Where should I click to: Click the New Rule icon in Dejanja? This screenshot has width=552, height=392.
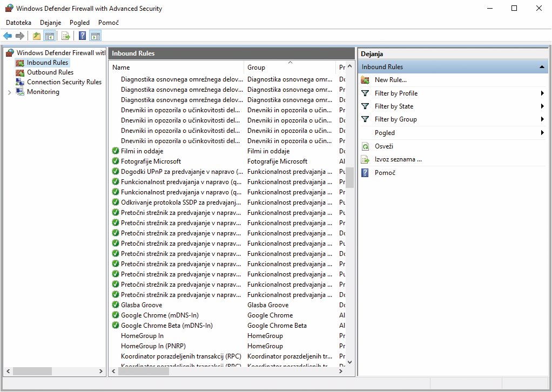click(x=366, y=80)
